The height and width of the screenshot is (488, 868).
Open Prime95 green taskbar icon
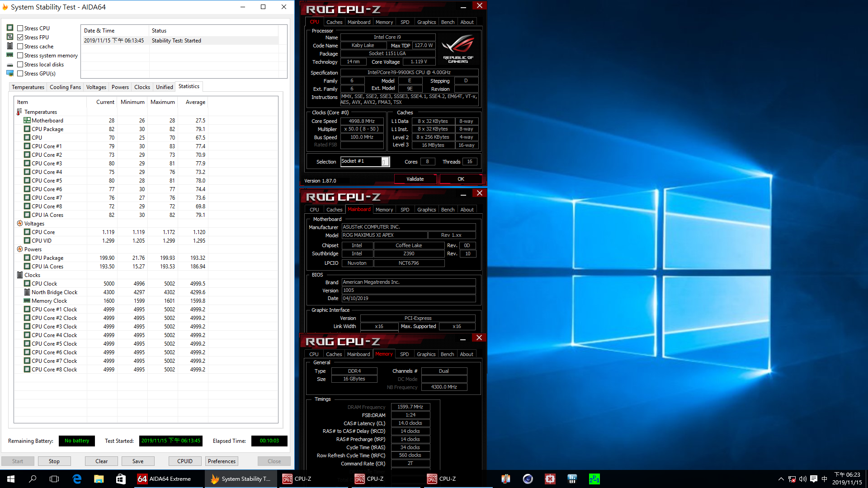click(594, 479)
